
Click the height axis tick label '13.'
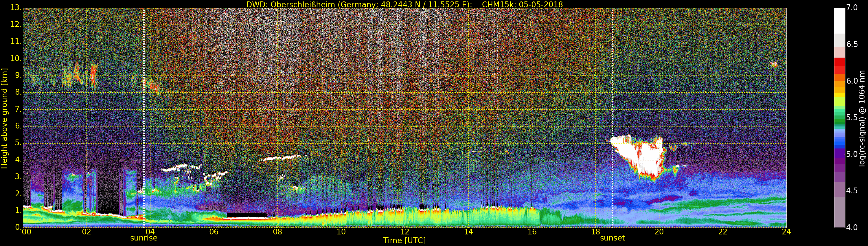click(x=16, y=8)
